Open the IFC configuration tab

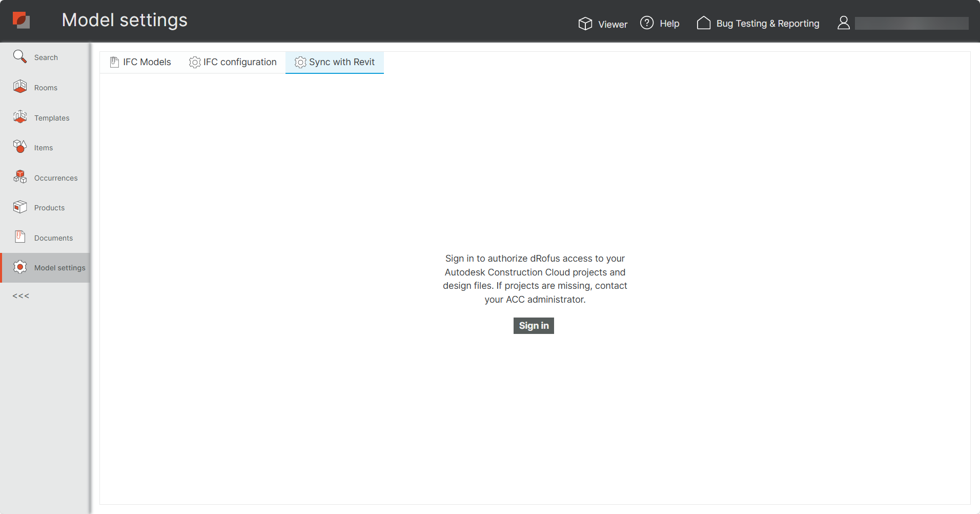point(240,62)
